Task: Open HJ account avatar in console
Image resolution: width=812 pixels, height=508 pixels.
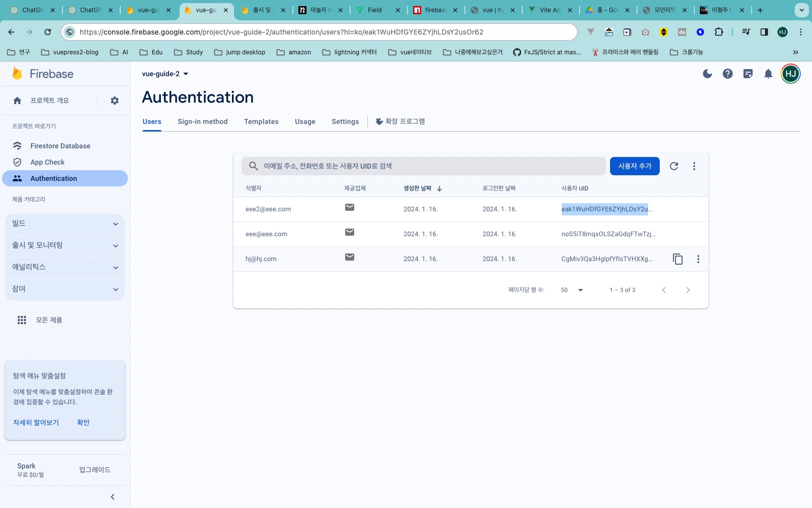Action: coord(791,74)
